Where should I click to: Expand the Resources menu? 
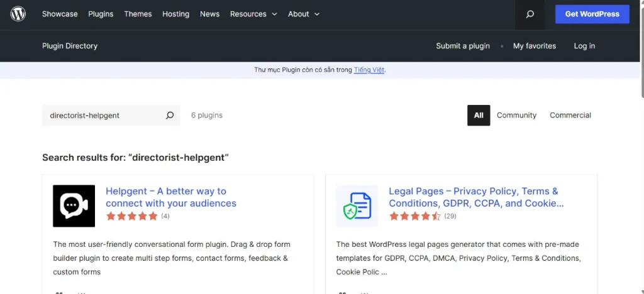point(253,14)
